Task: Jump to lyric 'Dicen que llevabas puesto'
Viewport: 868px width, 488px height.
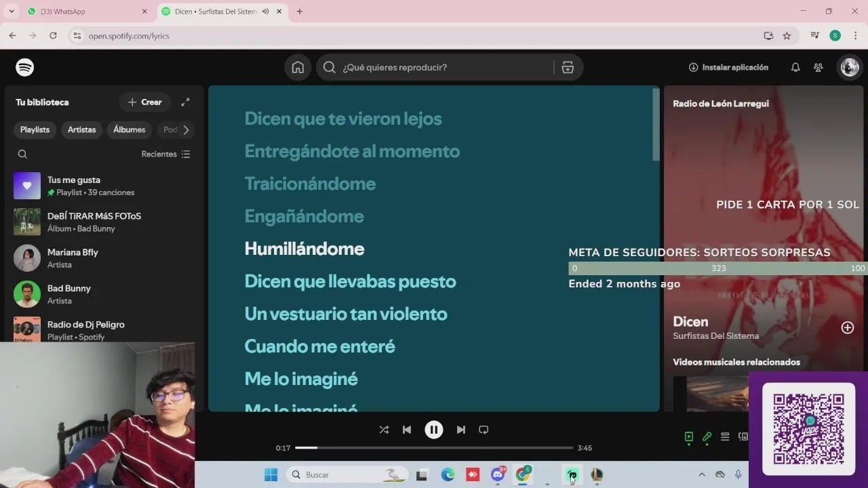Action: pyautogui.click(x=350, y=281)
